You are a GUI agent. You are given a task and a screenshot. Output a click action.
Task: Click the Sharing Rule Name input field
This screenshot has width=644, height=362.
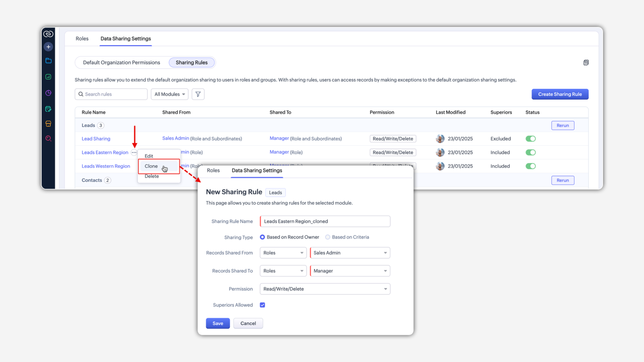(325, 221)
